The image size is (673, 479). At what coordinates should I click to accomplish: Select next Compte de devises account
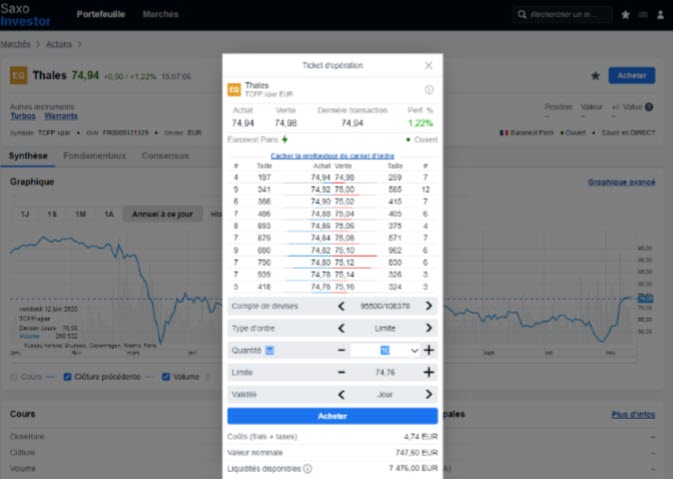tap(428, 306)
